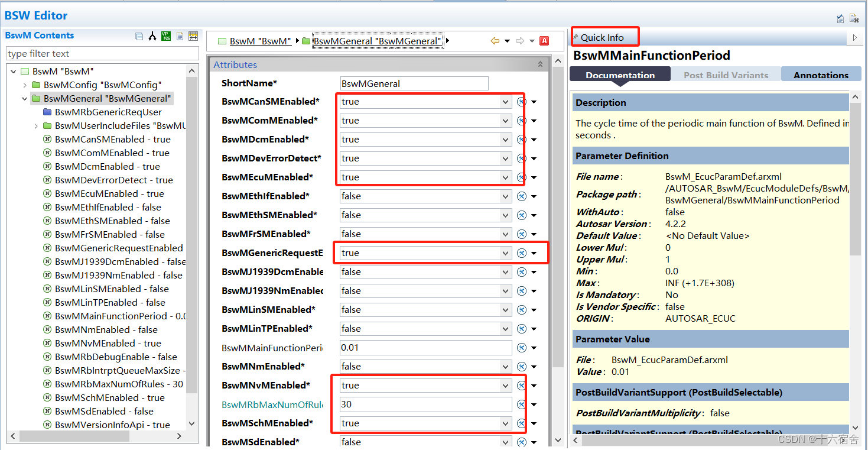868x450 pixels.
Task: Click the reset icon beside BswMJ1939DcmEnable
Action: (522, 272)
